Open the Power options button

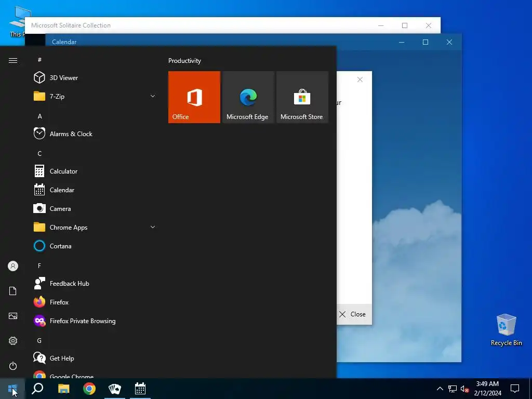(13, 366)
